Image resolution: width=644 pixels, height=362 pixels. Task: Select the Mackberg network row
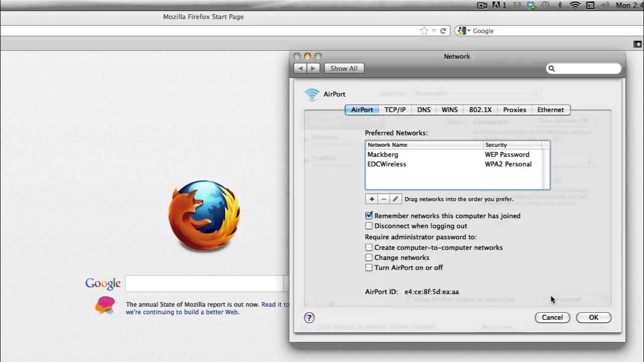coord(454,154)
